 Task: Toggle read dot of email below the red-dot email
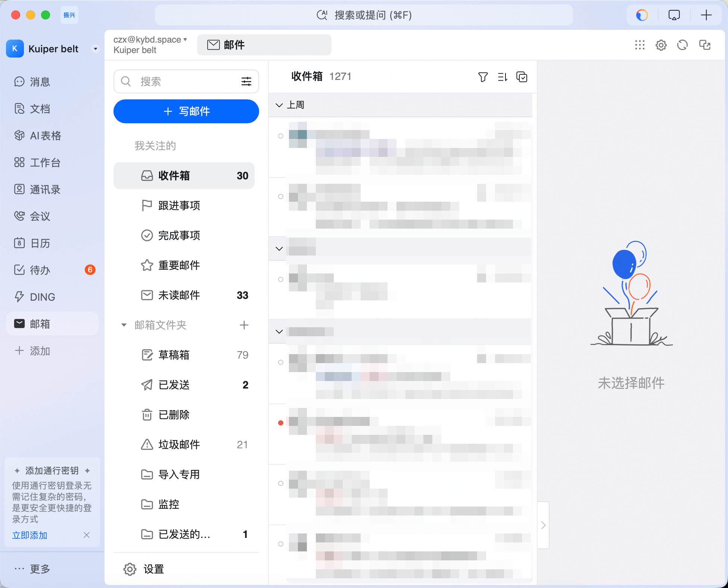click(281, 483)
